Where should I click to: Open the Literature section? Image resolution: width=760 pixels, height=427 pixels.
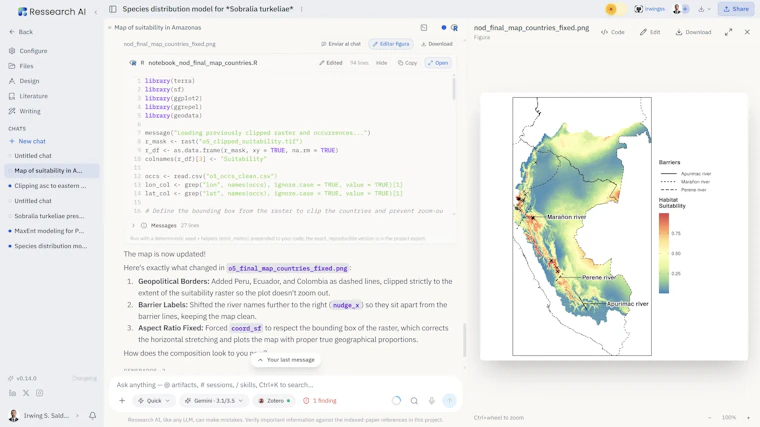[x=28, y=96]
